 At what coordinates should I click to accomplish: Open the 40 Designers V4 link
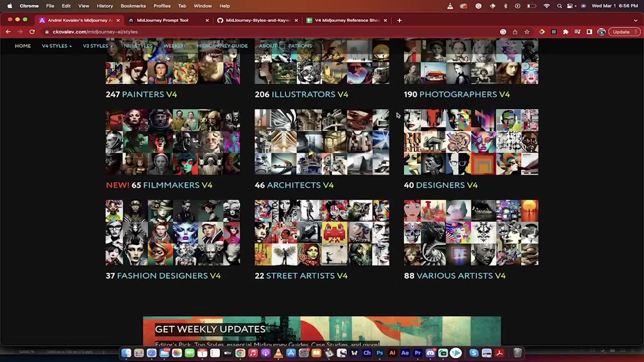pyautogui.click(x=441, y=185)
